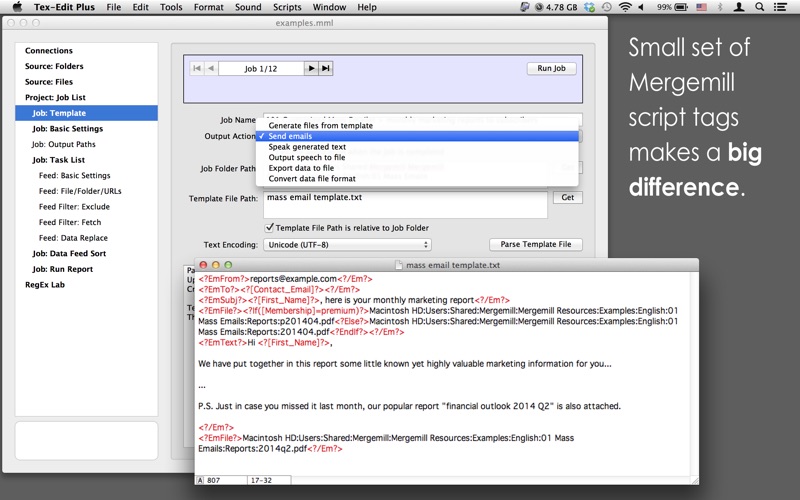Open the File menu
800x500 pixels.
click(114, 7)
